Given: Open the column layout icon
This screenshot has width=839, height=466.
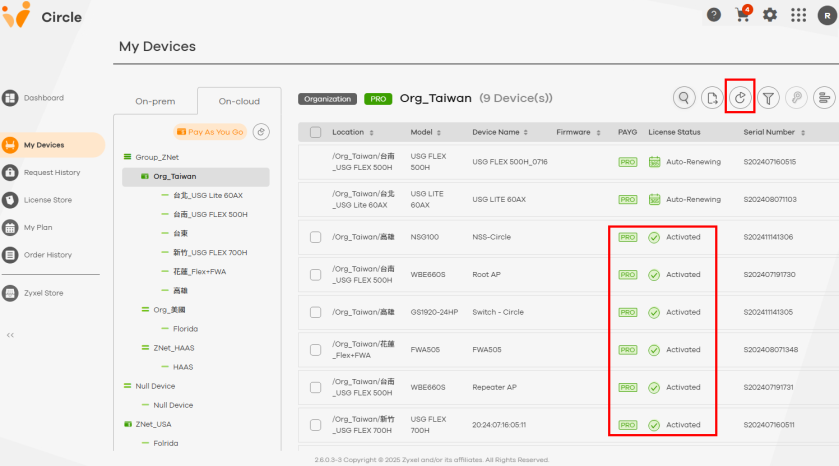Looking at the screenshot, I should (824, 98).
